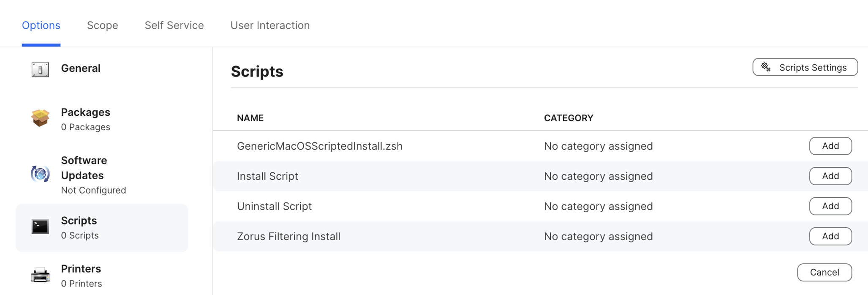Screen dimensions: 868x295
Task: Add the GenericMacOSScriptedInstall.zsh script
Action: pos(830,146)
